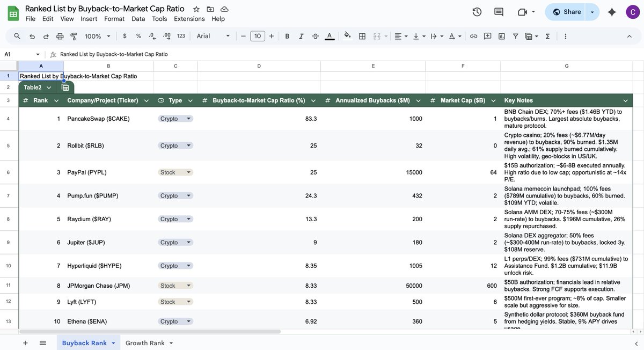Start a Meet video call

coord(522,12)
